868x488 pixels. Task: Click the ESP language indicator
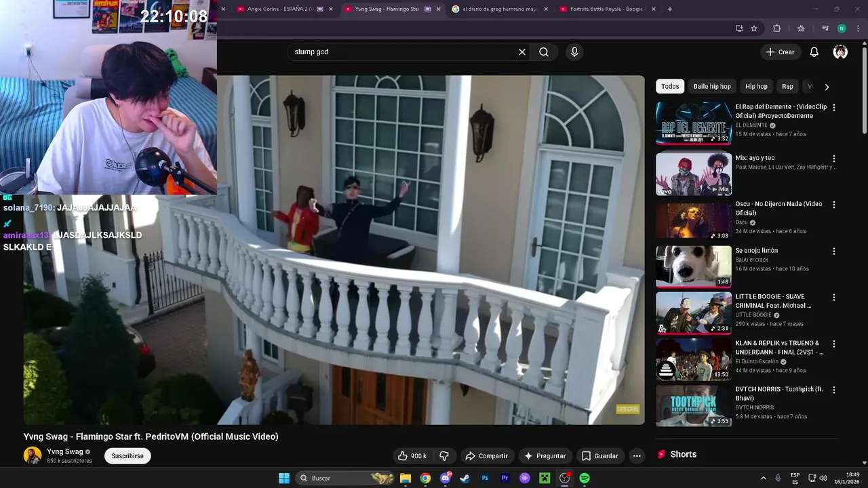click(795, 478)
